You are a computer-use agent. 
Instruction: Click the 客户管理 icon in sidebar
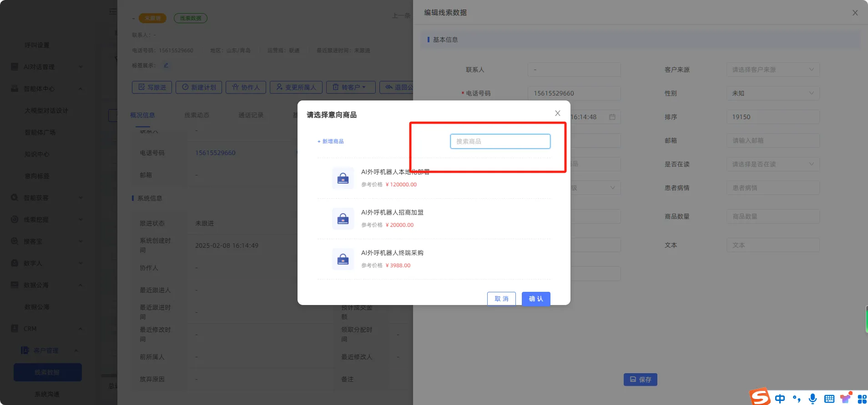(25, 350)
